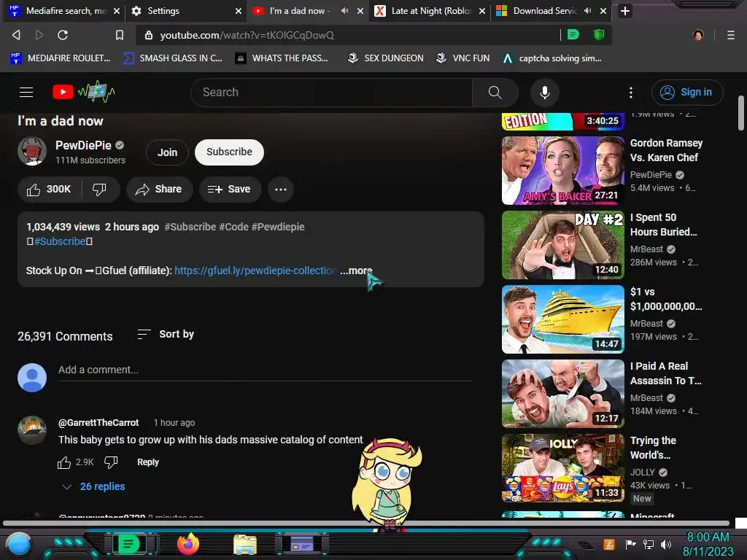Open the gfuel.ly pewdiepie-collection link
The height and width of the screenshot is (560, 747).
click(255, 271)
